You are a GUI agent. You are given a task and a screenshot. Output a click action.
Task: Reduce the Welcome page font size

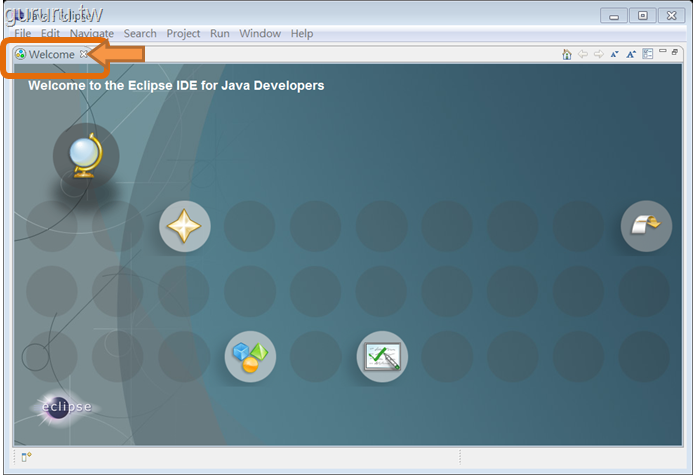(614, 54)
